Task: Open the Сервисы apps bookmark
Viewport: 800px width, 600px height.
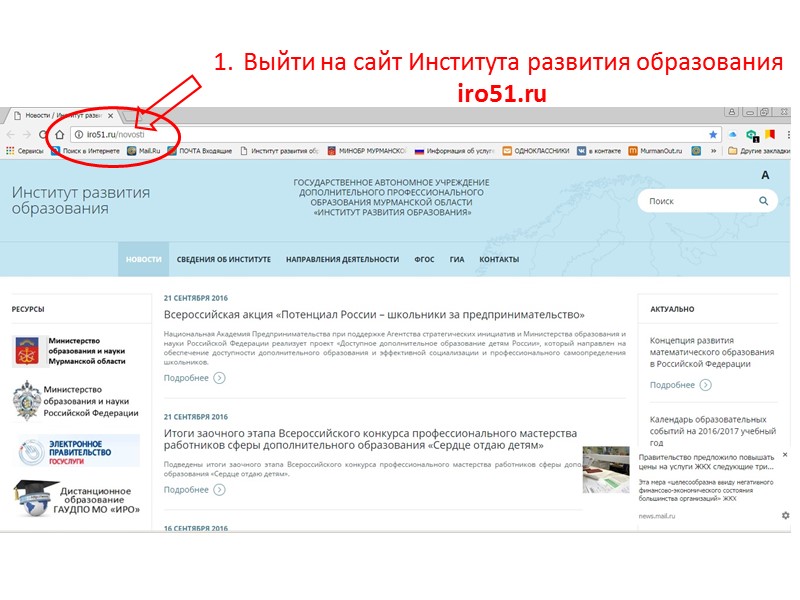Action: tap(24, 151)
